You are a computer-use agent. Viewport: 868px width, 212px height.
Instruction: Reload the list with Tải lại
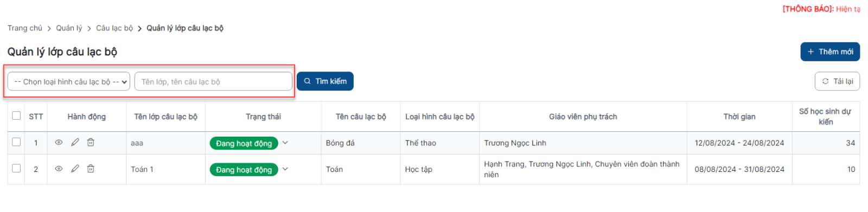tap(837, 81)
